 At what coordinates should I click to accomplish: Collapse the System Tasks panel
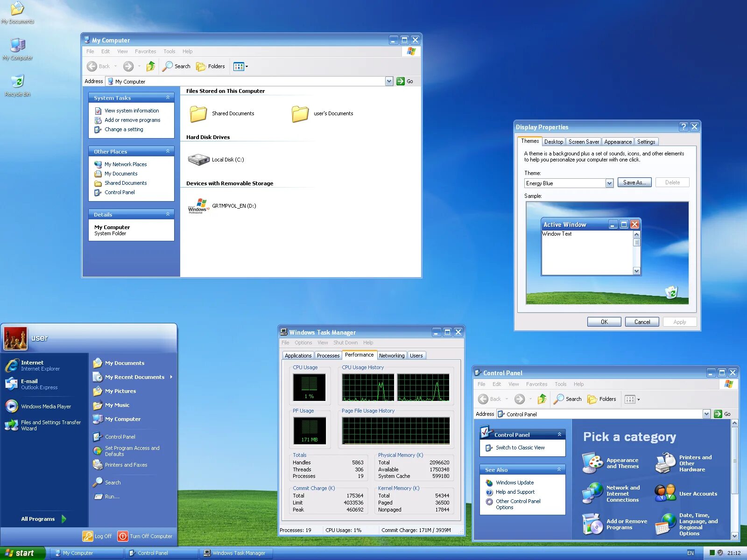[168, 98]
